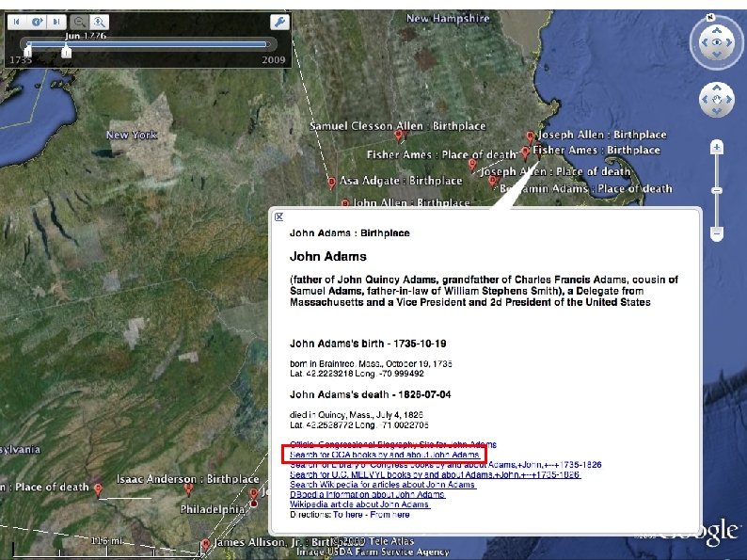This screenshot has width=747, height=560.
Task: Jump to start of time slider
Action: pos(17,22)
